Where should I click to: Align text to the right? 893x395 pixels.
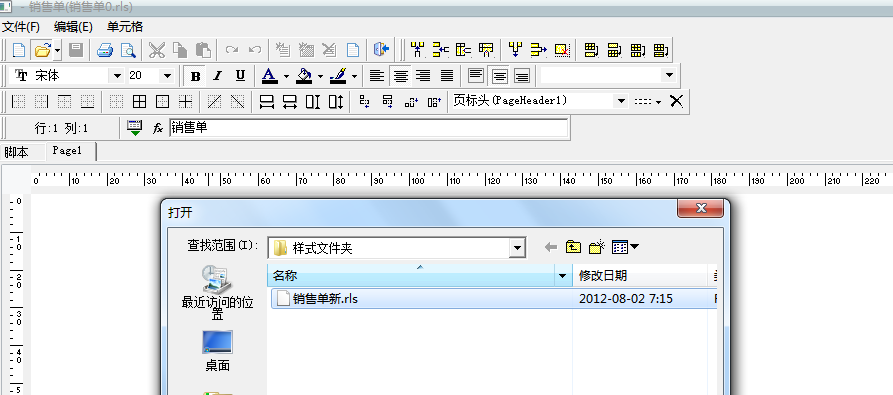[x=423, y=75]
